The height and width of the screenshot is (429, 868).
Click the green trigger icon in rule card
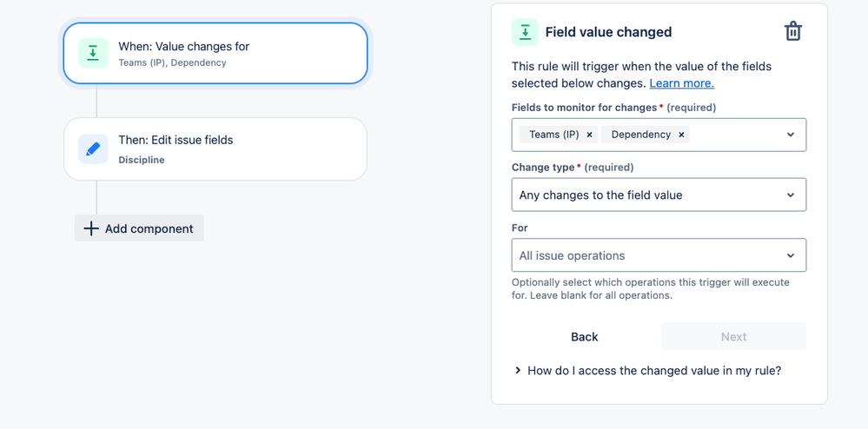tap(93, 53)
